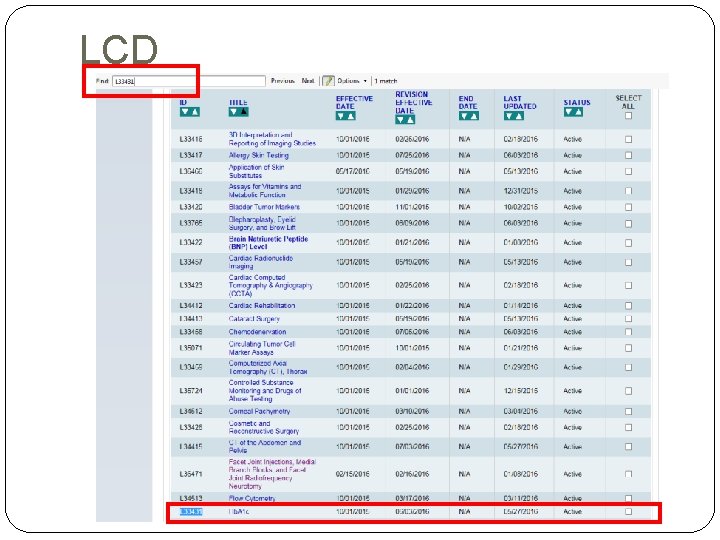The width and height of the screenshot is (720, 540).
Task: Click the Status column header text
Action: 577,102
